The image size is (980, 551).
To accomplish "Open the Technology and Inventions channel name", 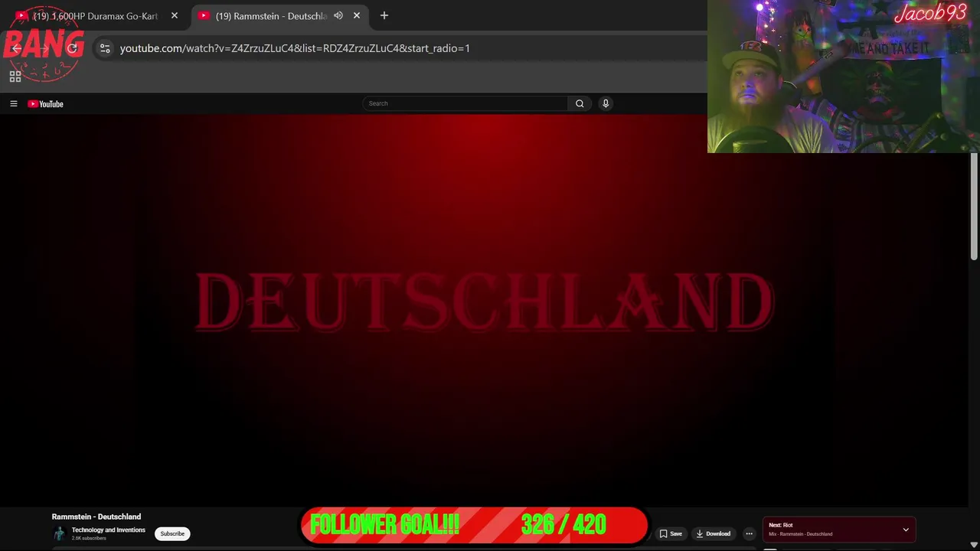I will tap(109, 530).
